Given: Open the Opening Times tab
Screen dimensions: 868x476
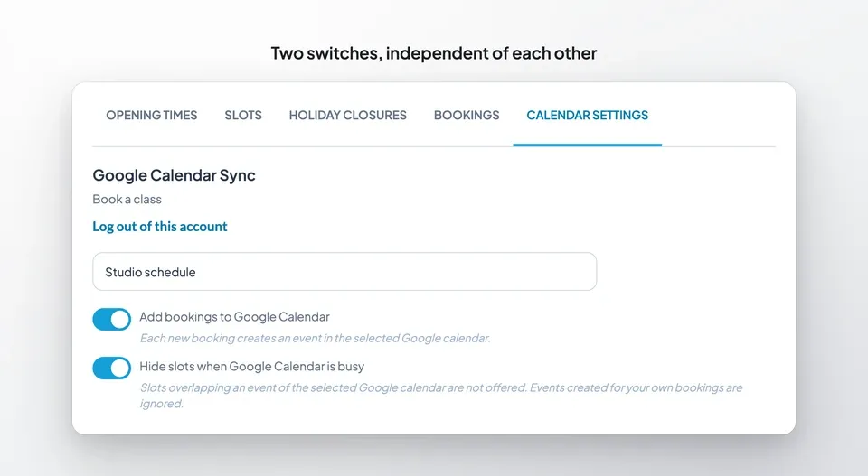Looking at the screenshot, I should click(x=152, y=115).
